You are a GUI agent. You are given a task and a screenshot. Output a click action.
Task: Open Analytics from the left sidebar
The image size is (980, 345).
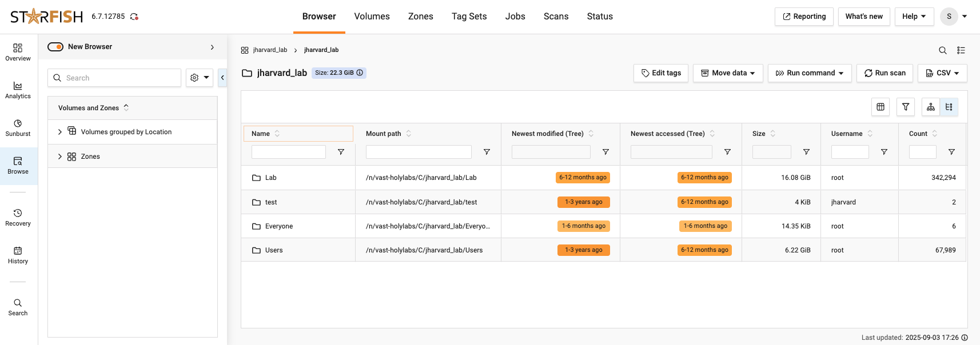point(18,90)
